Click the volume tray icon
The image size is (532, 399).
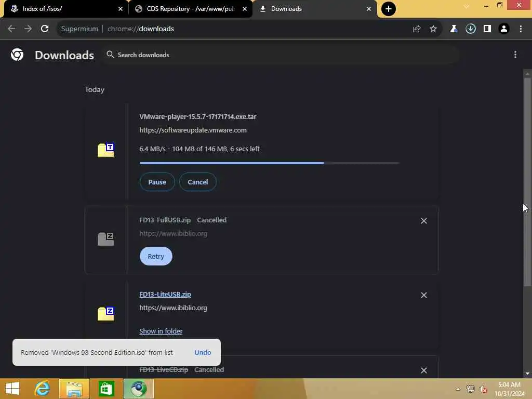click(x=483, y=389)
